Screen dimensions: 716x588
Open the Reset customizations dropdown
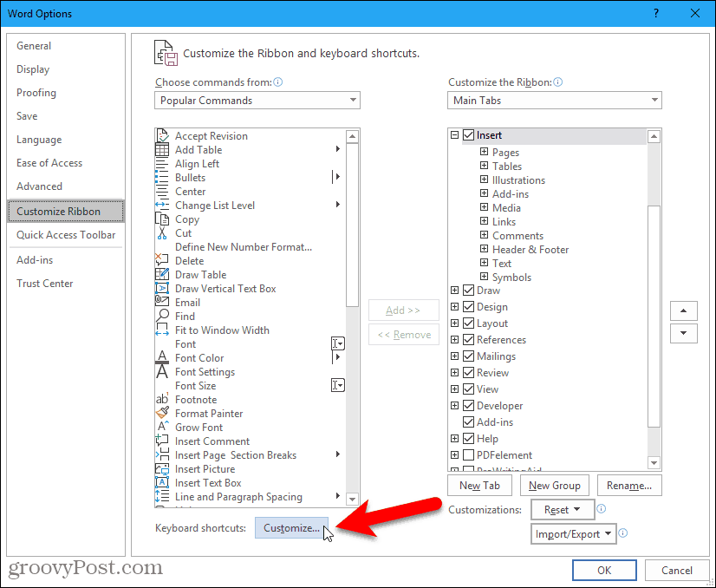click(563, 509)
